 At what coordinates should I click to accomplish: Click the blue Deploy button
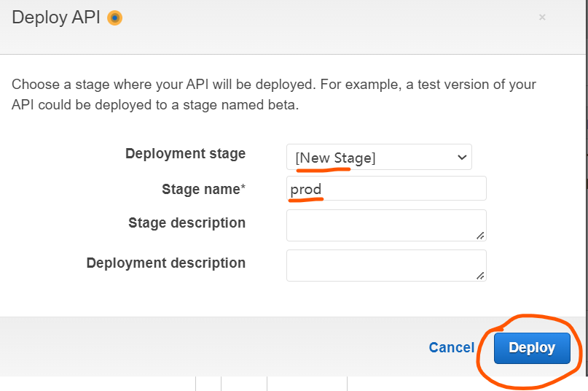point(532,348)
